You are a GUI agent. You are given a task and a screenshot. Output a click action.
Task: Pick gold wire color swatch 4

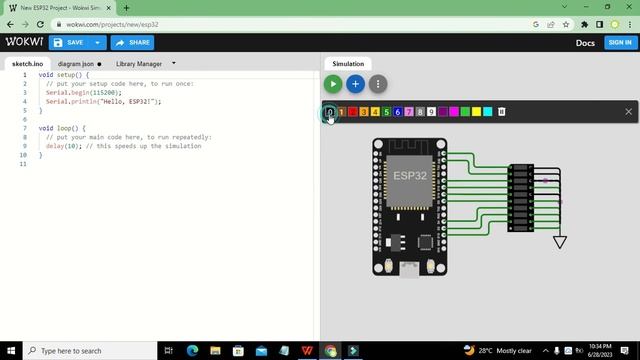click(x=375, y=112)
